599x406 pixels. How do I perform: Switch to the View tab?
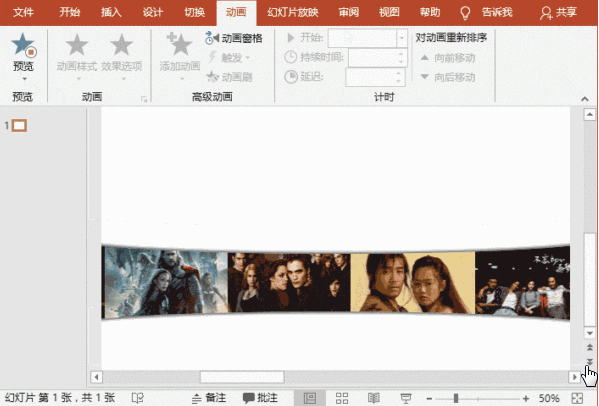click(389, 13)
